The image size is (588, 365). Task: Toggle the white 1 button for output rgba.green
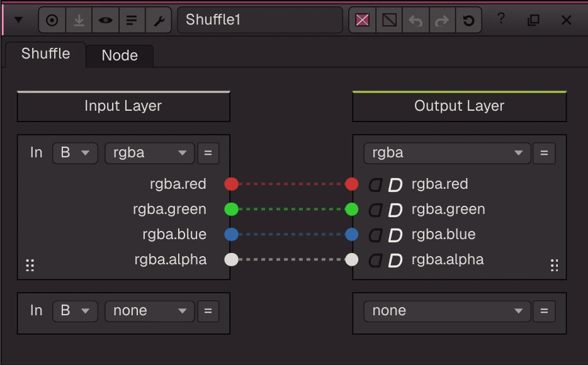click(395, 210)
